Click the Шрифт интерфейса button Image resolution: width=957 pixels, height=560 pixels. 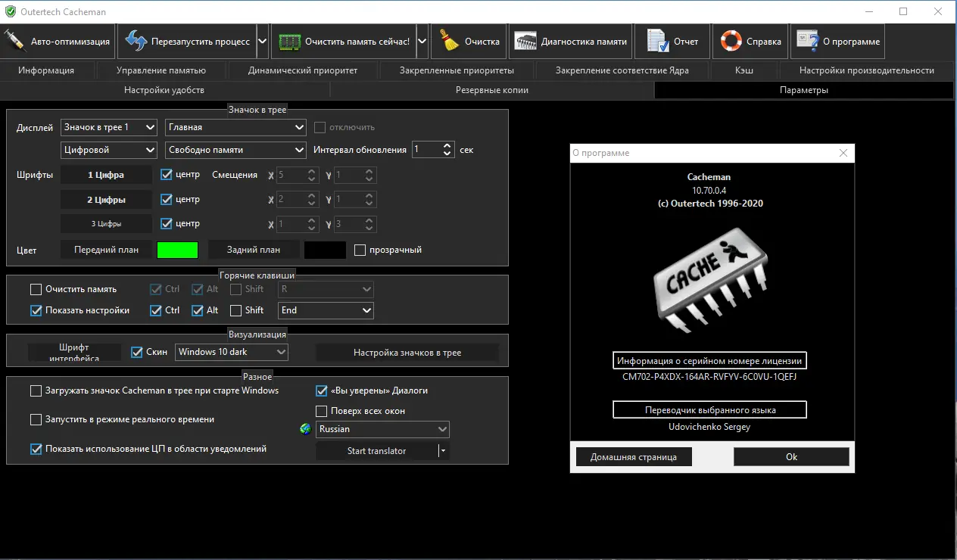pos(74,353)
